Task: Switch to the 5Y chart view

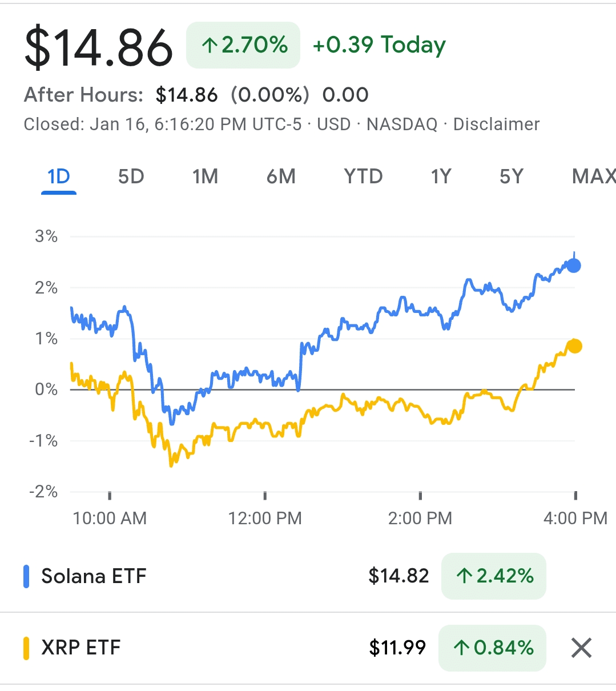Action: (x=511, y=177)
